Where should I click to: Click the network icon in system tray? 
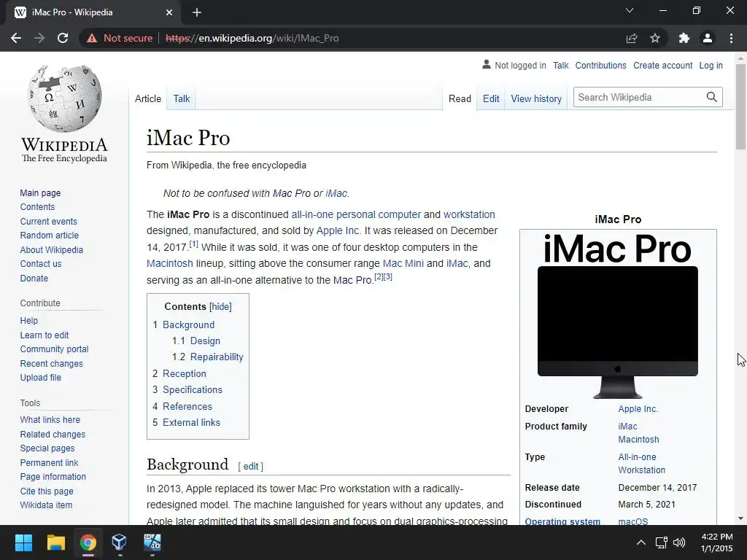pos(661,542)
